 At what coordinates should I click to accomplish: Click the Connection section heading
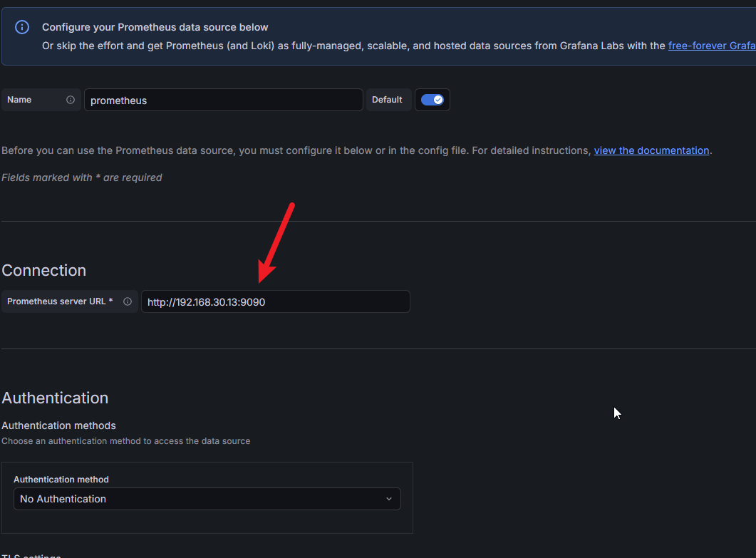(44, 271)
